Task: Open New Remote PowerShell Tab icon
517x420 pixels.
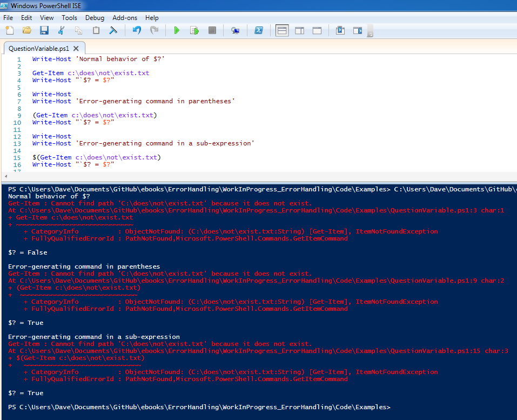Action: click(235, 30)
